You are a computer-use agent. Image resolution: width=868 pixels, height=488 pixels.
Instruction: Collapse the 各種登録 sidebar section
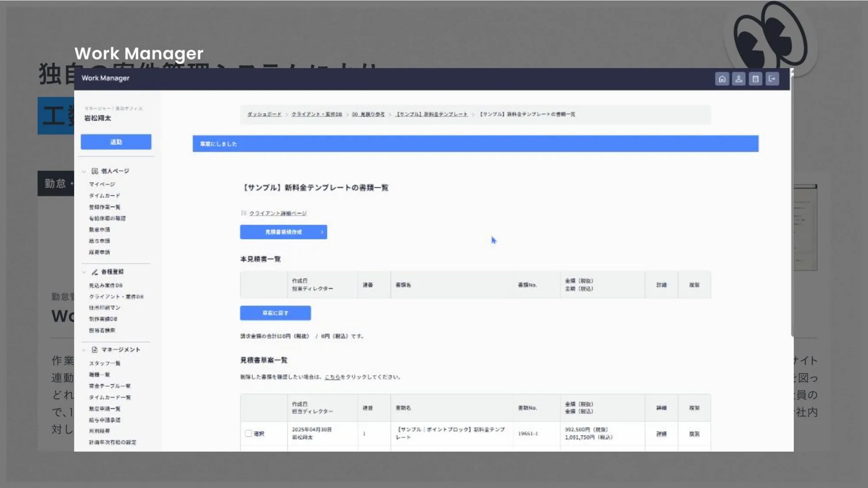click(x=84, y=272)
